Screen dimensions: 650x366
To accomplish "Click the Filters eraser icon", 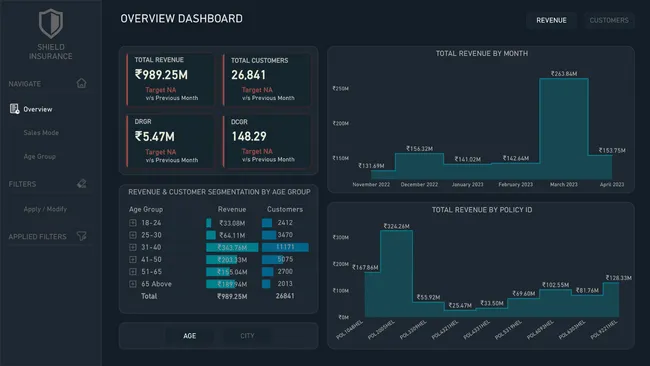I will pos(82,184).
